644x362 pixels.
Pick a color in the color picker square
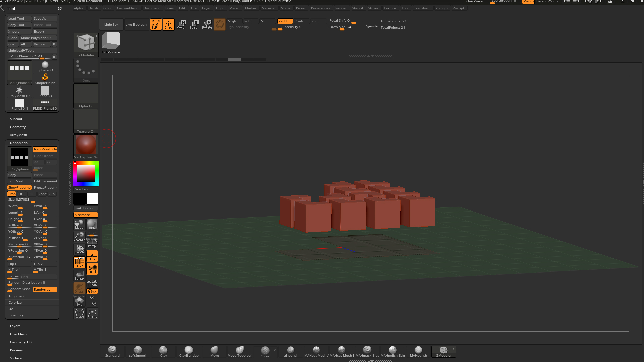pos(86,173)
